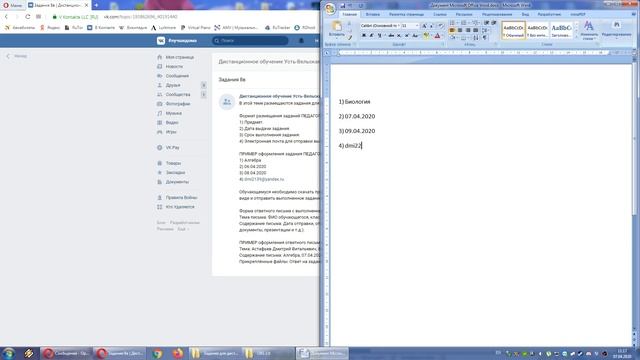Open the font name dropdown in Word
Image resolution: width=640 pixels, height=360 pixels.
click(399, 26)
